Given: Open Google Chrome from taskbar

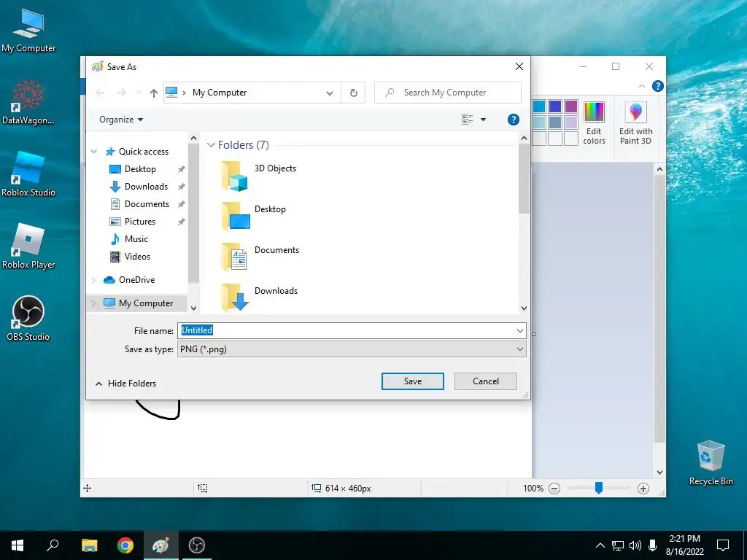Looking at the screenshot, I should pos(125,545).
